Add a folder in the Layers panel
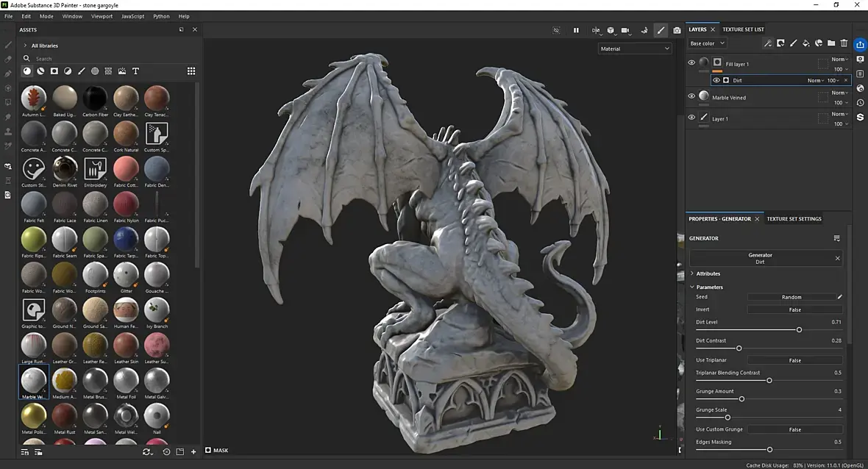The image size is (868, 469). point(831,43)
